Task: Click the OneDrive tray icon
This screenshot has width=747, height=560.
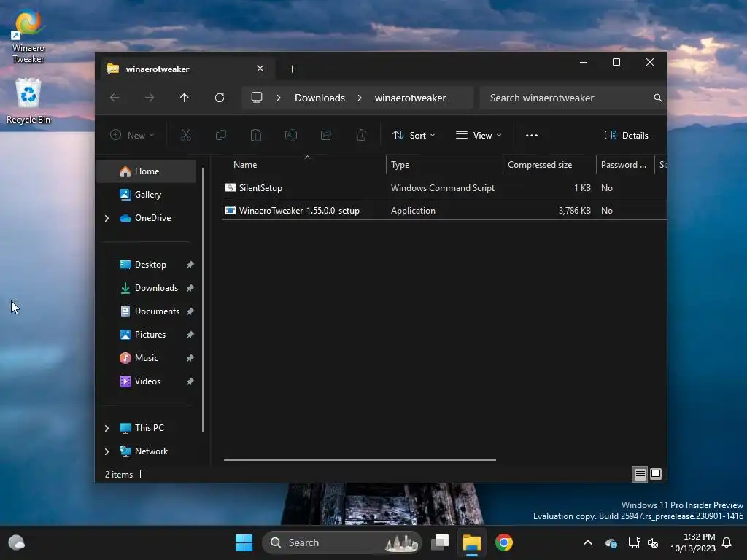Action: 611,542
